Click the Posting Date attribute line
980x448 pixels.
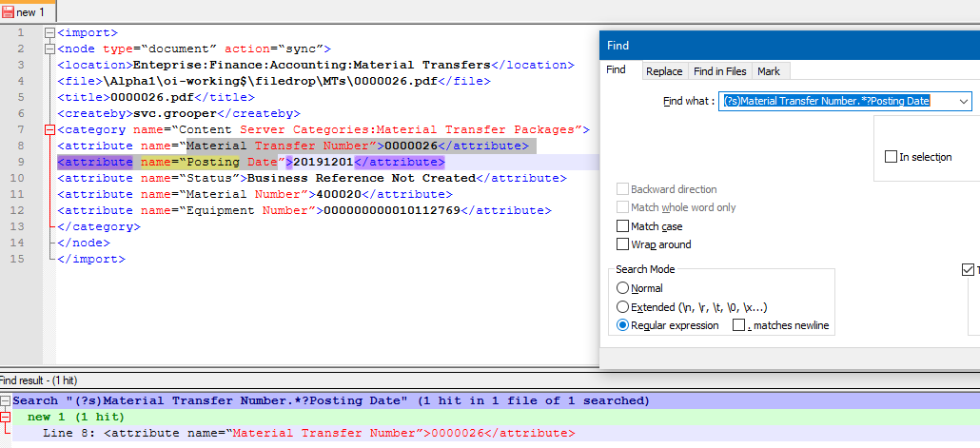[250, 163]
